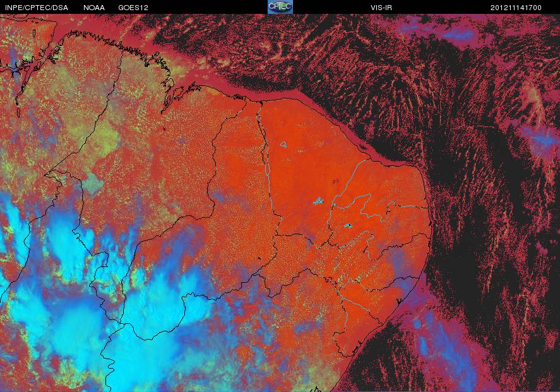Click the NOAA label in the header

point(94,8)
